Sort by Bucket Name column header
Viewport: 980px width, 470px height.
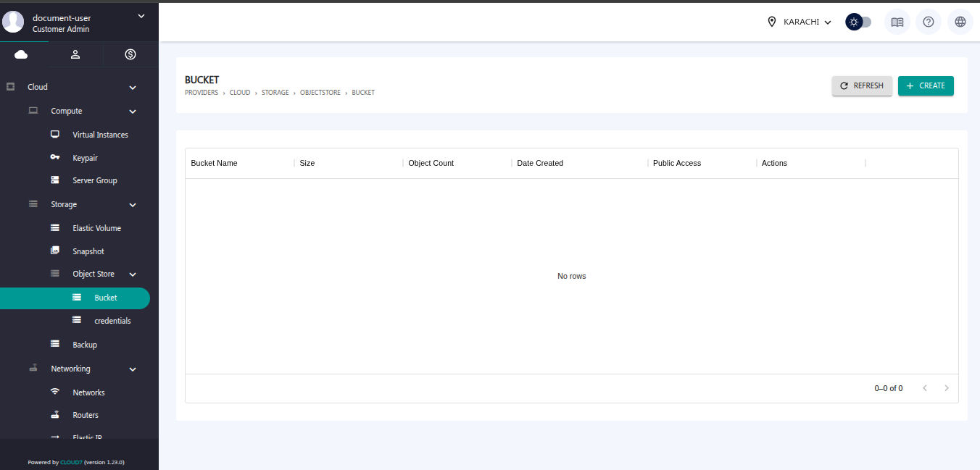pos(214,163)
